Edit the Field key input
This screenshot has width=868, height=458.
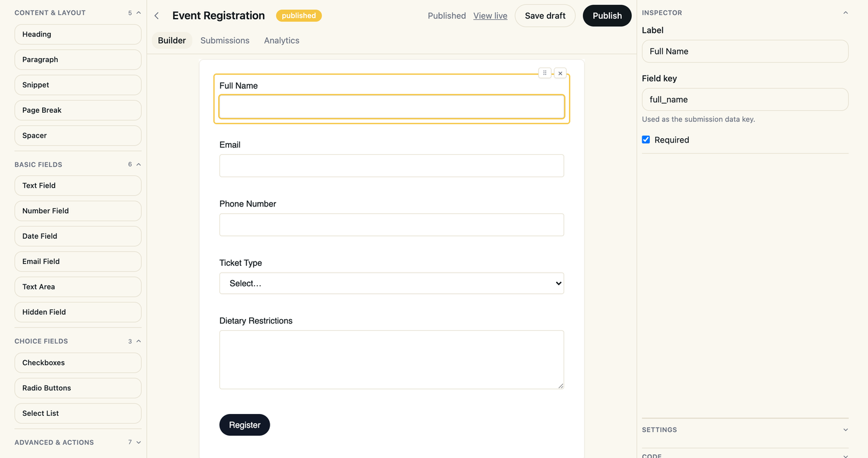click(745, 99)
